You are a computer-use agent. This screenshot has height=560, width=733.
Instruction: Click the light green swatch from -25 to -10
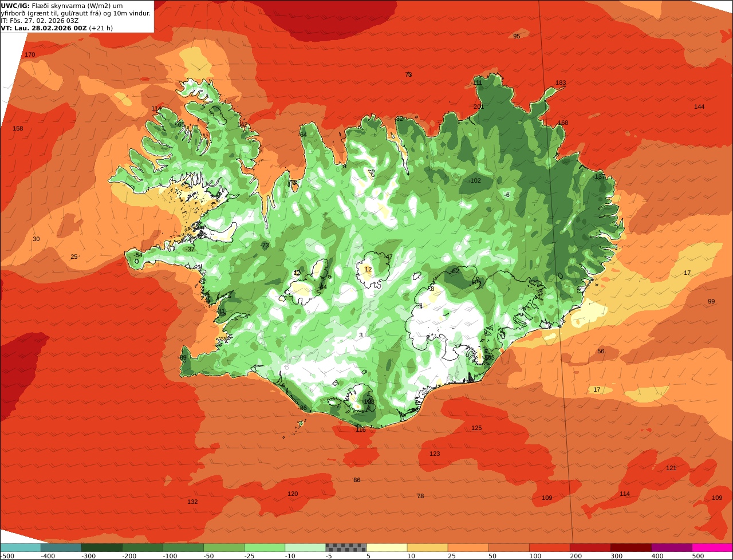pyautogui.click(x=265, y=547)
